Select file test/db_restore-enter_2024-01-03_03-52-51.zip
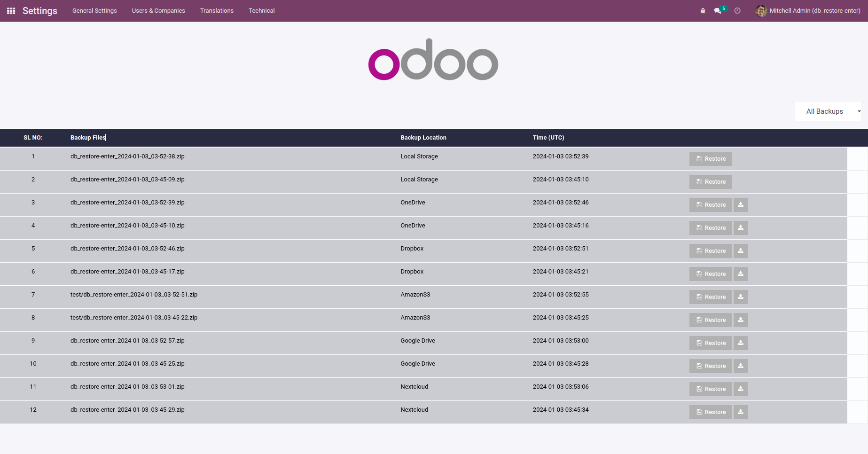The width and height of the screenshot is (868, 454). click(134, 295)
